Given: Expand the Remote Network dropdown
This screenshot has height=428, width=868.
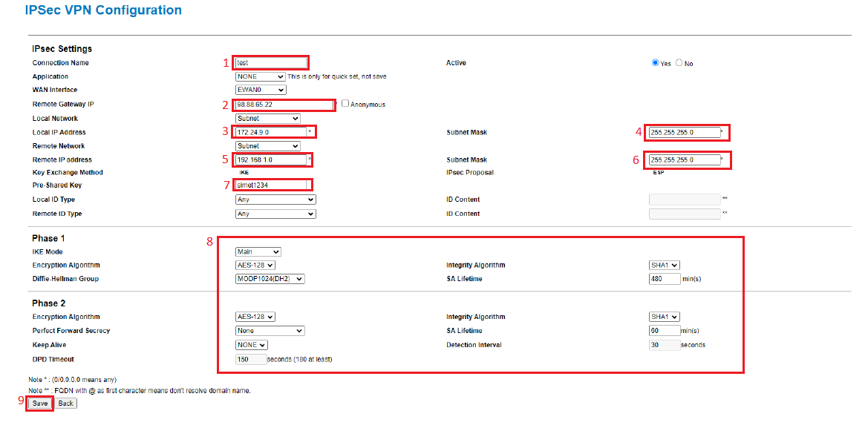Looking at the screenshot, I should click(267, 146).
